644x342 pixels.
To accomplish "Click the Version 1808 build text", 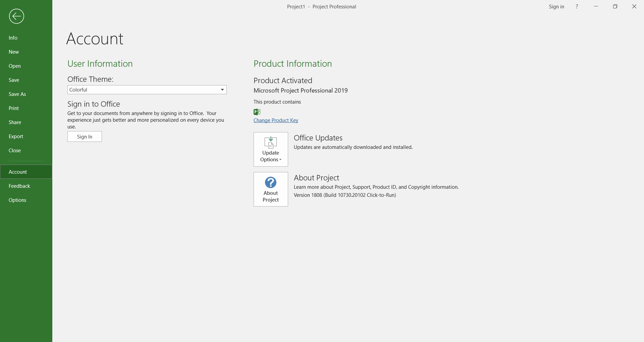I will pyautogui.click(x=345, y=195).
